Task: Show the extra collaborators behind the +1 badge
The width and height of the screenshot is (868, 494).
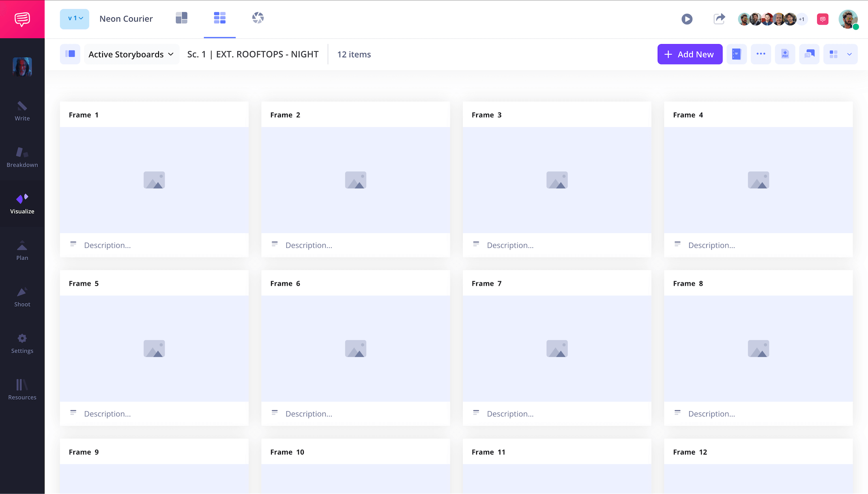Action: 802,19
